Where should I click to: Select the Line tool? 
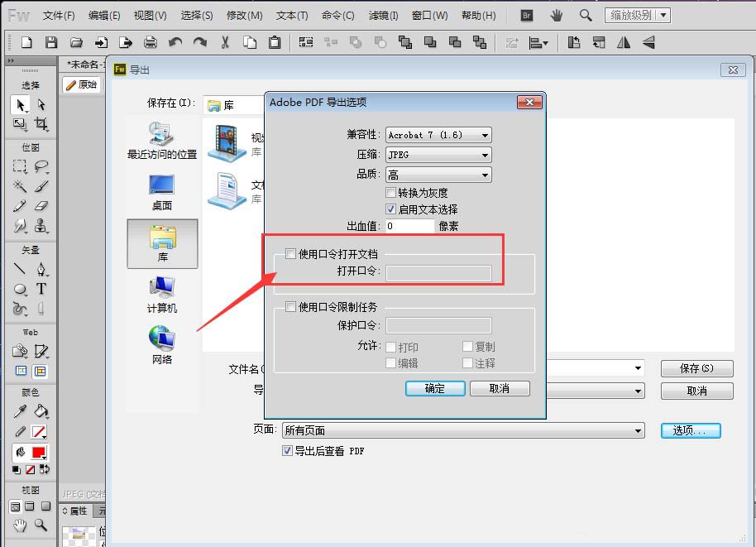[20, 269]
